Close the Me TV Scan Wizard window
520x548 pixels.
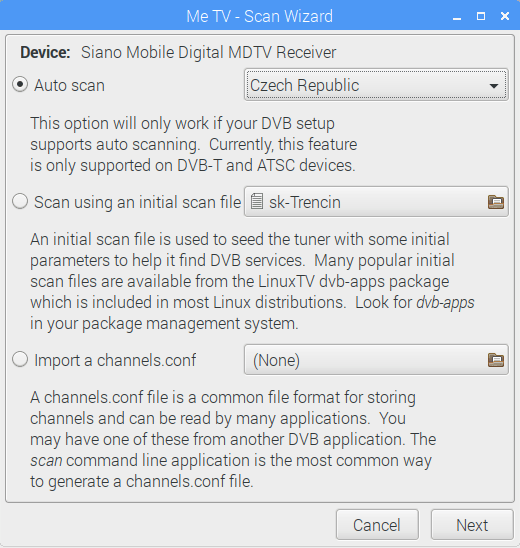[505, 16]
